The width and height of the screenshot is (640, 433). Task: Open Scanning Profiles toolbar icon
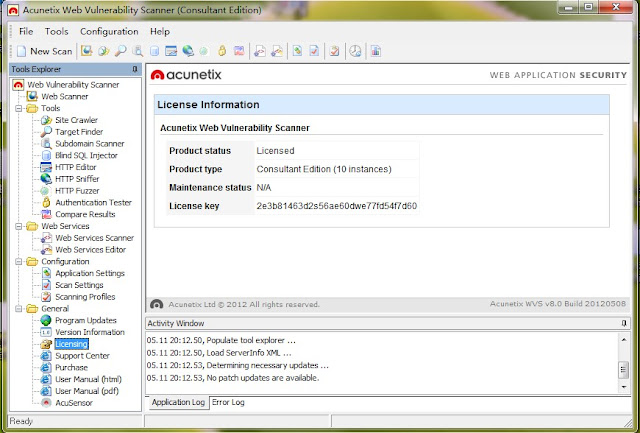(335, 51)
